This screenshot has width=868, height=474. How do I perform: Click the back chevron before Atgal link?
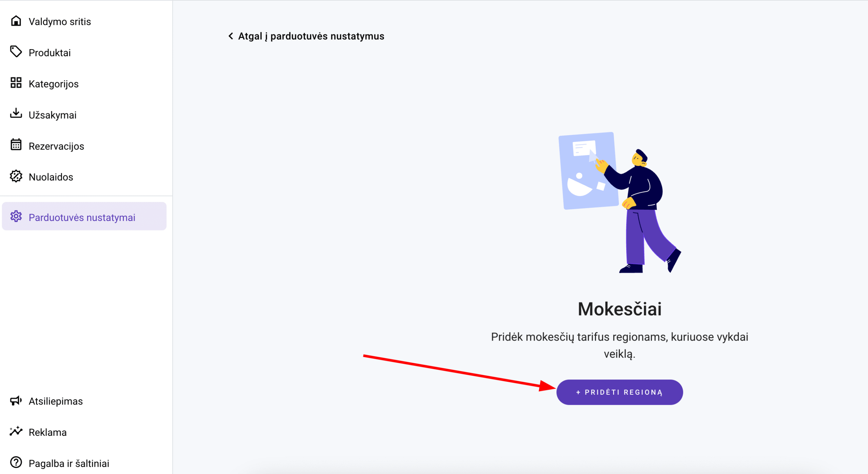(x=231, y=36)
